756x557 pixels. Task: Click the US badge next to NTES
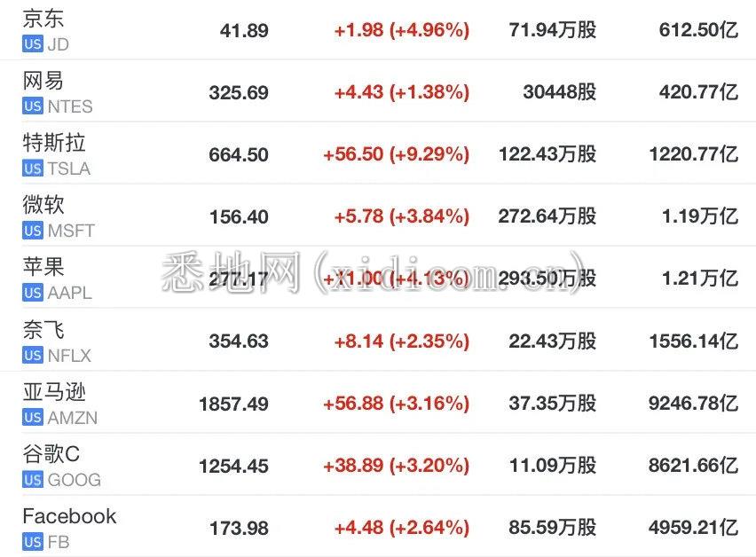[x=32, y=106]
